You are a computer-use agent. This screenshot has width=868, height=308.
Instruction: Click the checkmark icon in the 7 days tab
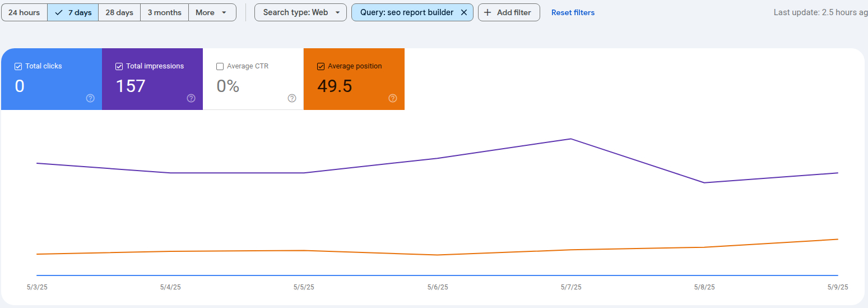[59, 12]
